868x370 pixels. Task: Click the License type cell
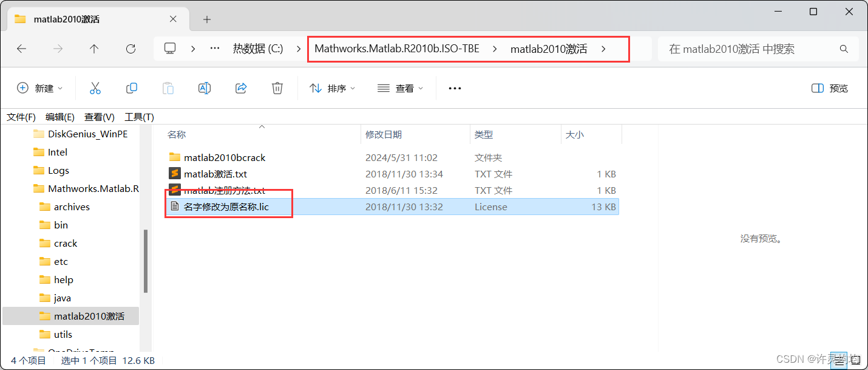[490, 207]
